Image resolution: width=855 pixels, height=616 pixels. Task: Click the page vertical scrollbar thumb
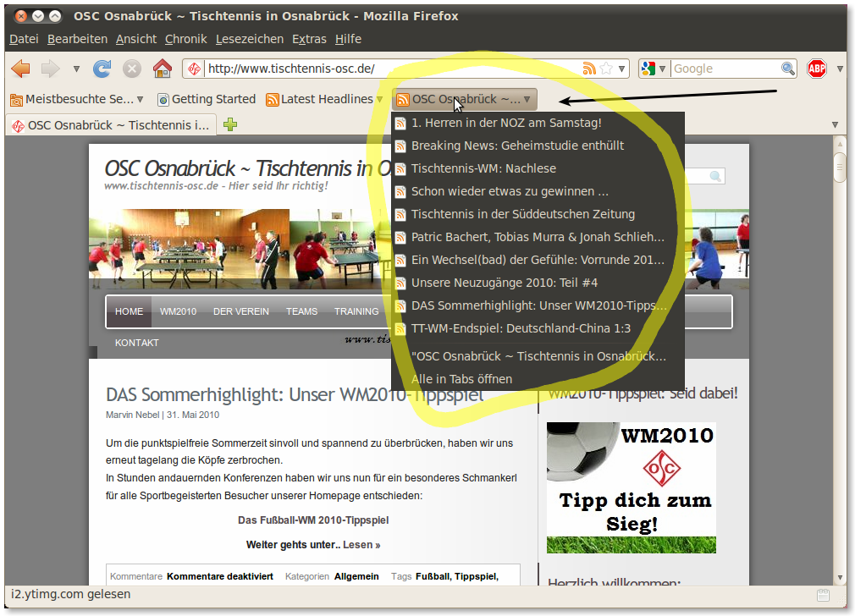(840, 168)
